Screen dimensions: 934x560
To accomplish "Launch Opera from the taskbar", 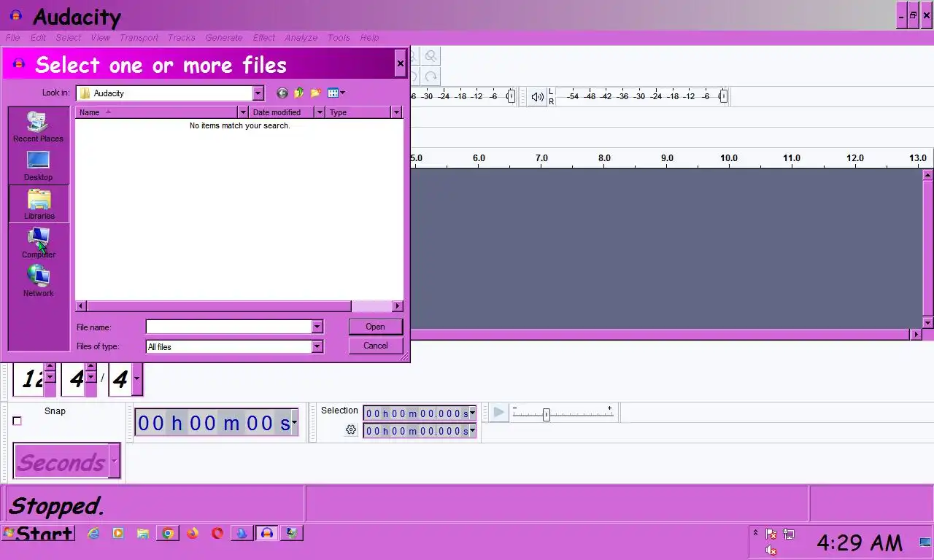I will tap(217, 533).
